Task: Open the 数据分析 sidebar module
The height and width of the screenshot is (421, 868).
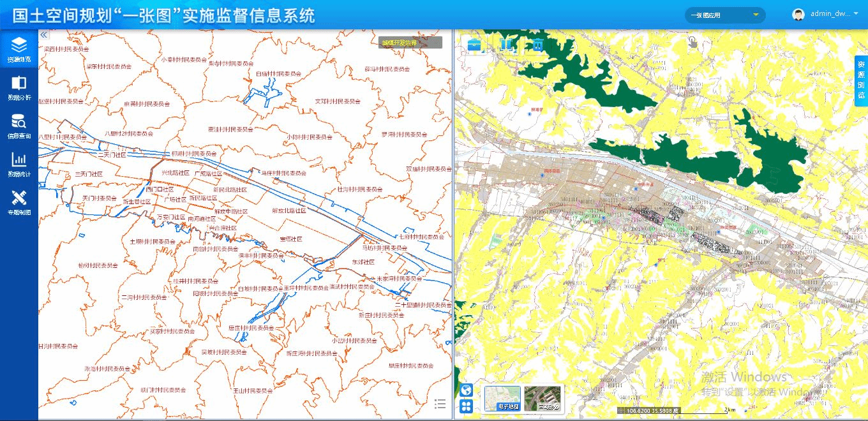Action: click(x=19, y=88)
